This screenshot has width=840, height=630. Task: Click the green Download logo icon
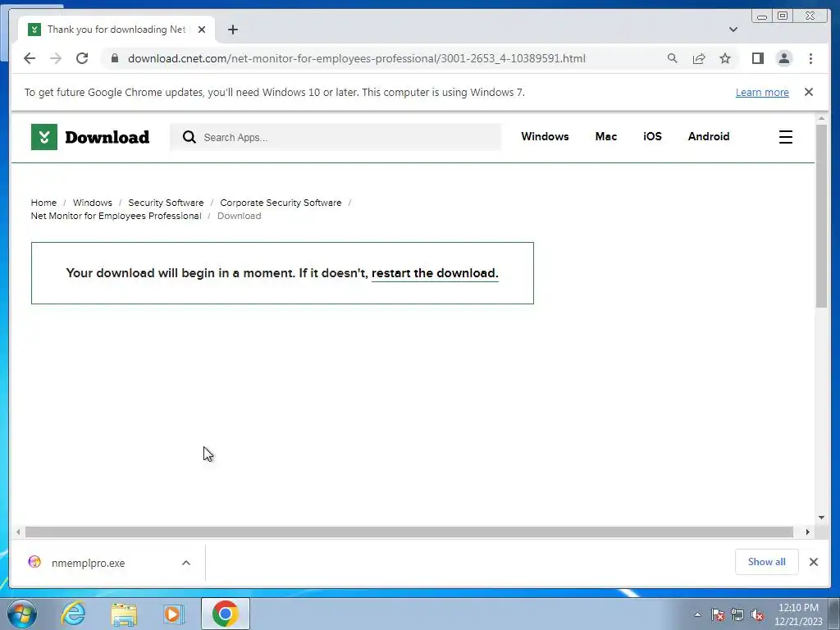point(44,137)
